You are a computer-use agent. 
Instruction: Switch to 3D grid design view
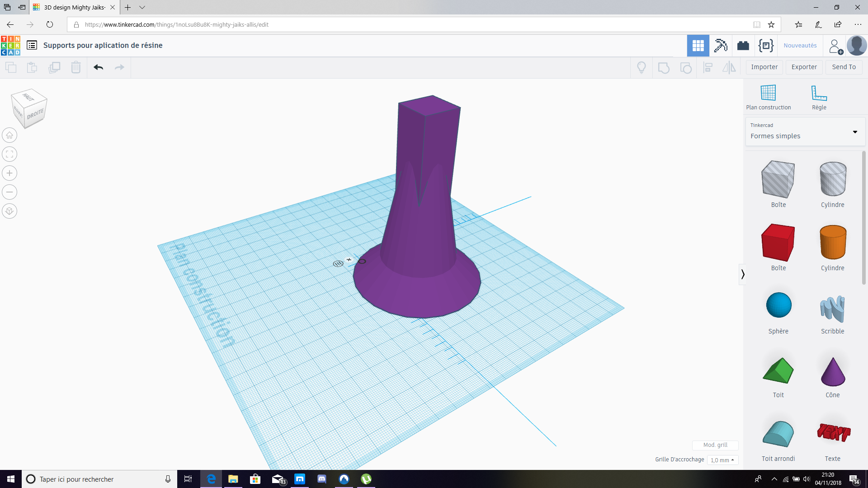pos(698,46)
